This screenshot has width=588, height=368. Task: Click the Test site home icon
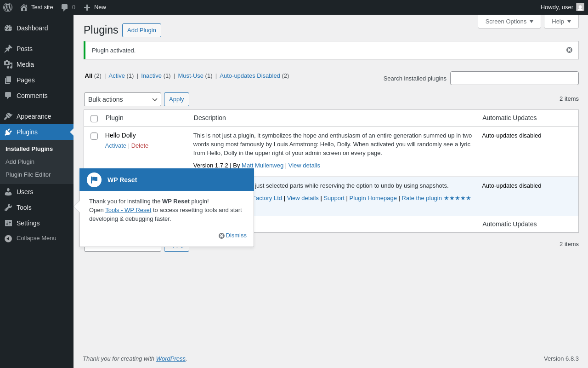point(24,7)
